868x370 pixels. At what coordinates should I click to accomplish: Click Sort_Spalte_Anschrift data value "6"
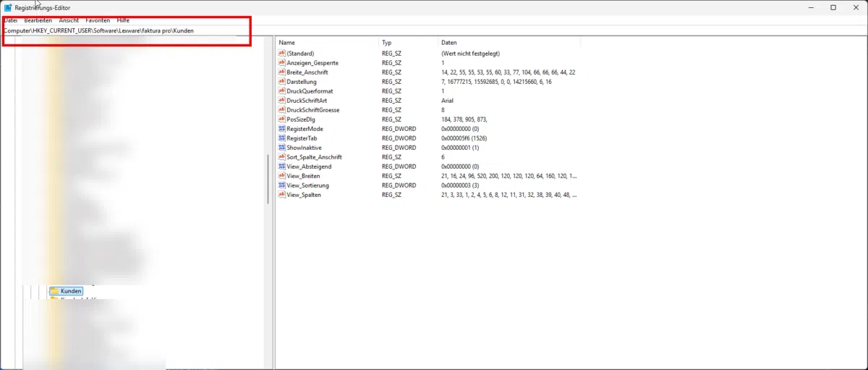[443, 157]
